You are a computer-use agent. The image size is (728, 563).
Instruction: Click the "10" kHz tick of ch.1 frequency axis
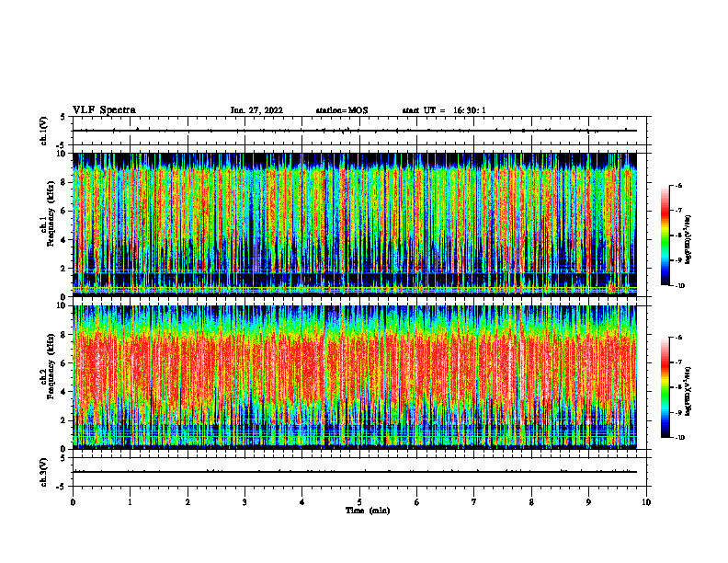point(62,154)
